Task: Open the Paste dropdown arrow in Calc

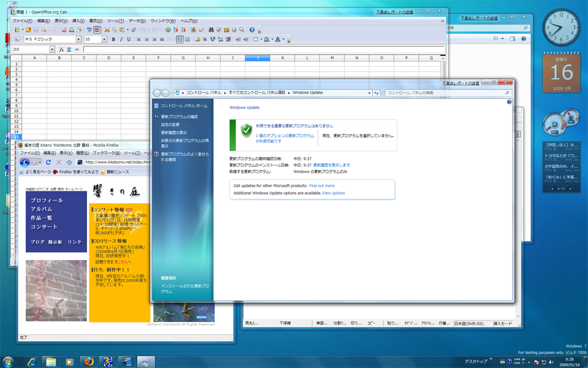Action: [x=128, y=29]
